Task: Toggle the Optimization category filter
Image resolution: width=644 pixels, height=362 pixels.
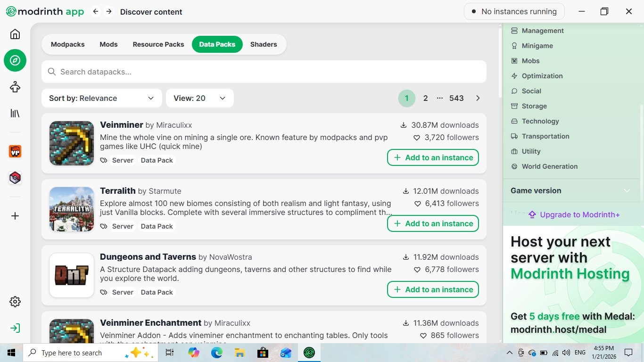Action: point(542,76)
